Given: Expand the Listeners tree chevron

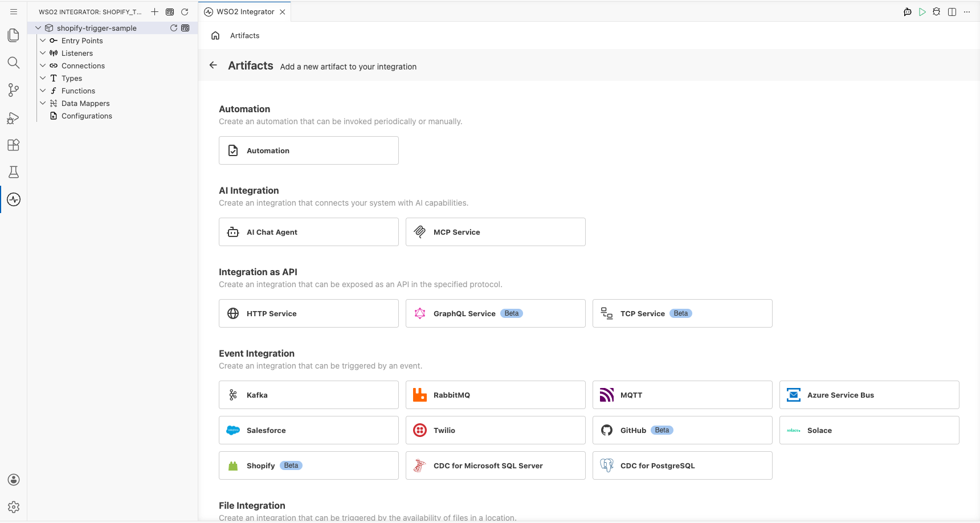Looking at the screenshot, I should (43, 53).
